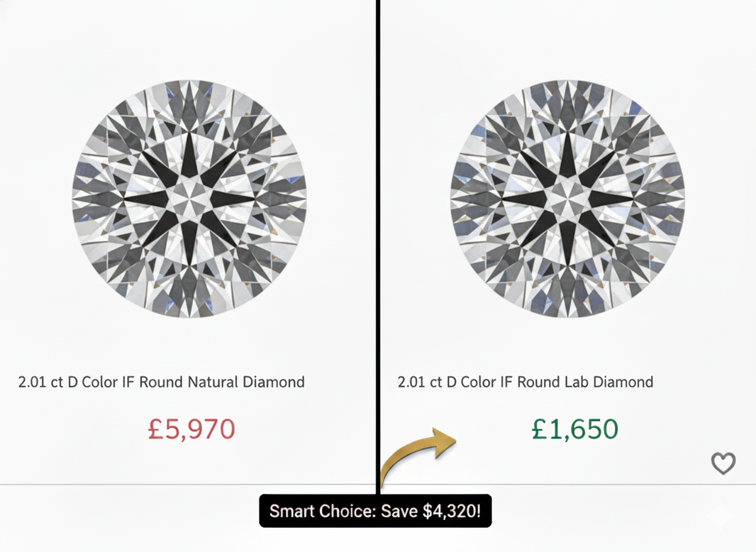Add the lab diamond to wishlist with the heart

[x=723, y=463]
